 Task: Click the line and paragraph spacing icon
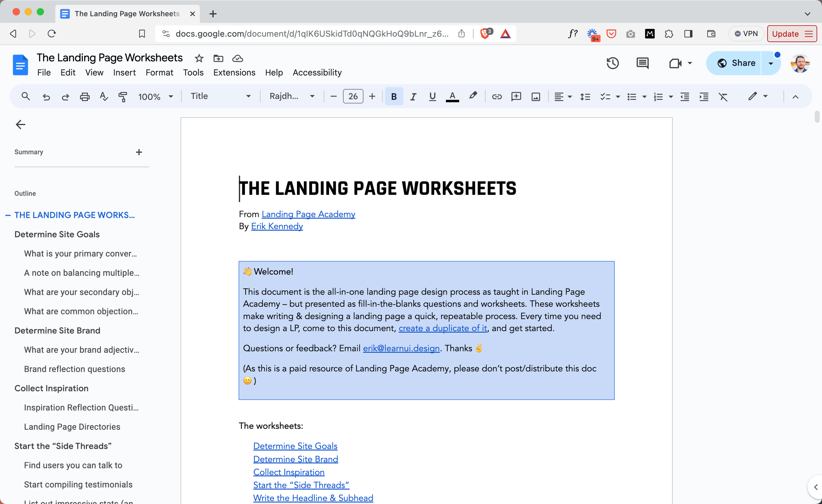tap(585, 97)
